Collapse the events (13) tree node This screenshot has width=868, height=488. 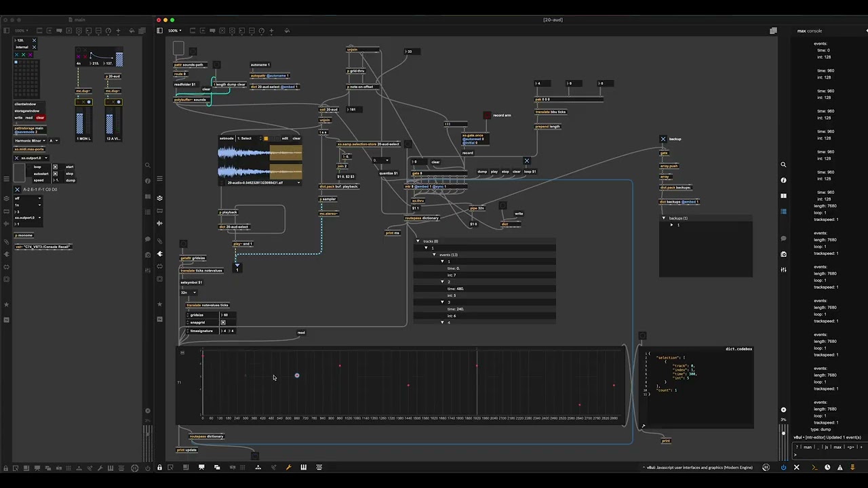[x=435, y=255]
